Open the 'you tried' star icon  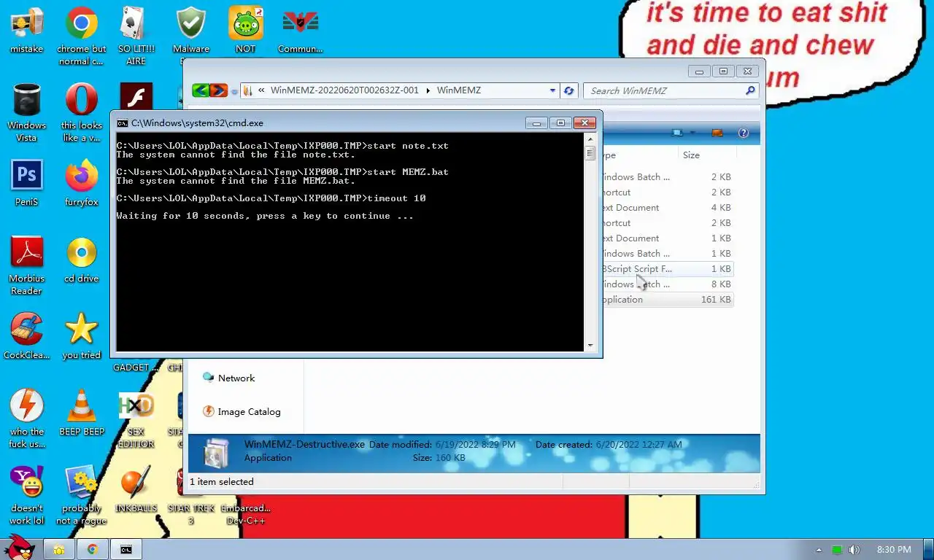point(81,337)
